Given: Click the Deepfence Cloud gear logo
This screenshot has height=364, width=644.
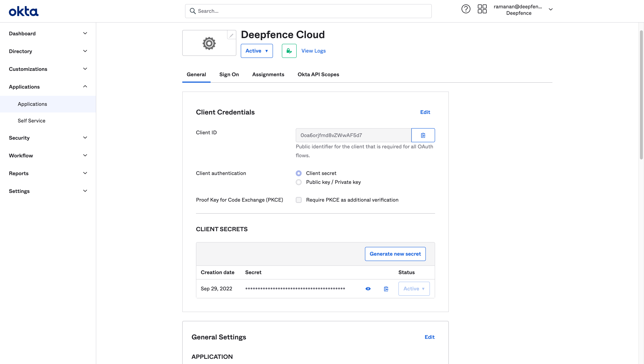Looking at the screenshot, I should [x=209, y=43].
